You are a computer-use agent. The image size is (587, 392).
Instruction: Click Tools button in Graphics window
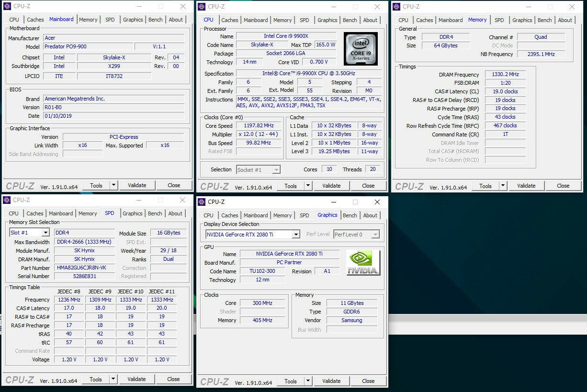click(x=291, y=381)
